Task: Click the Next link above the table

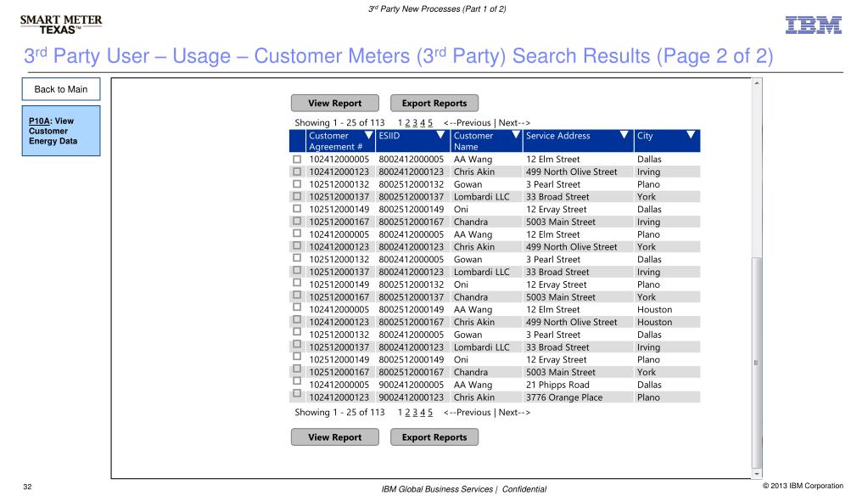Action: (514, 123)
